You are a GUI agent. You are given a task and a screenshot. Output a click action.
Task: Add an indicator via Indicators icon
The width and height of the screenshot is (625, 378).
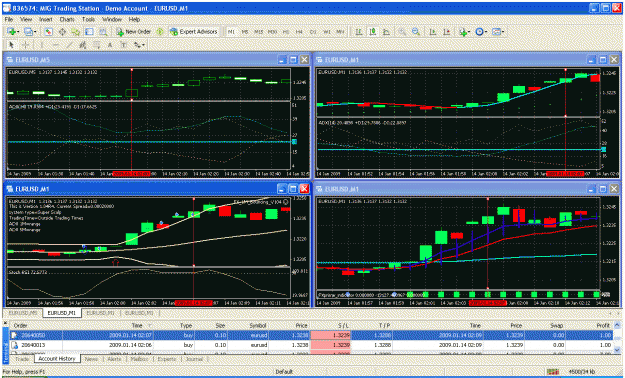point(462,32)
